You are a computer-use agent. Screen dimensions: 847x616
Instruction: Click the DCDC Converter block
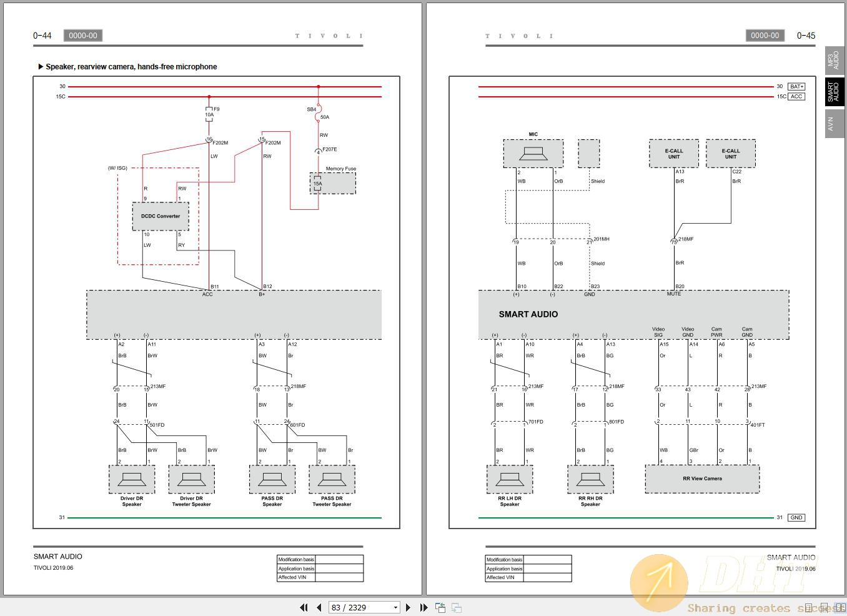coord(161,216)
